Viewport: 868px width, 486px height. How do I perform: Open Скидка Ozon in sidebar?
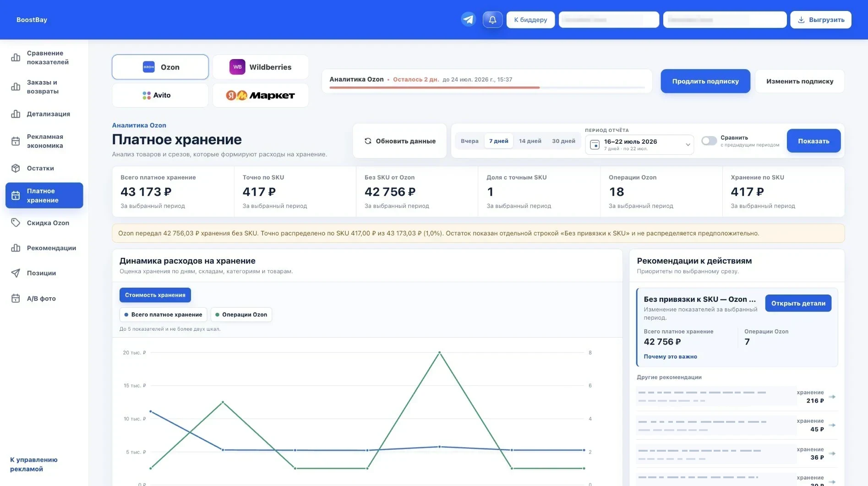coord(44,223)
